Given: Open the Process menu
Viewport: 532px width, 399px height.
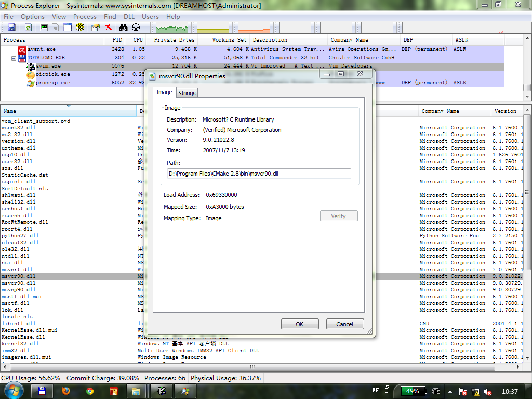Looking at the screenshot, I should [x=85, y=16].
